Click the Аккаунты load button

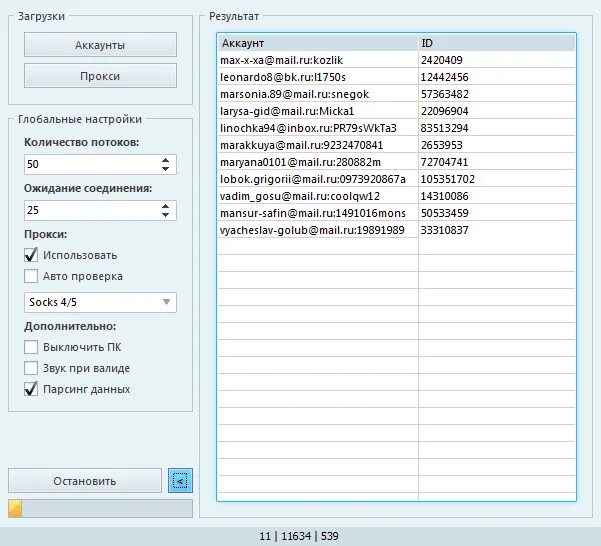(100, 45)
